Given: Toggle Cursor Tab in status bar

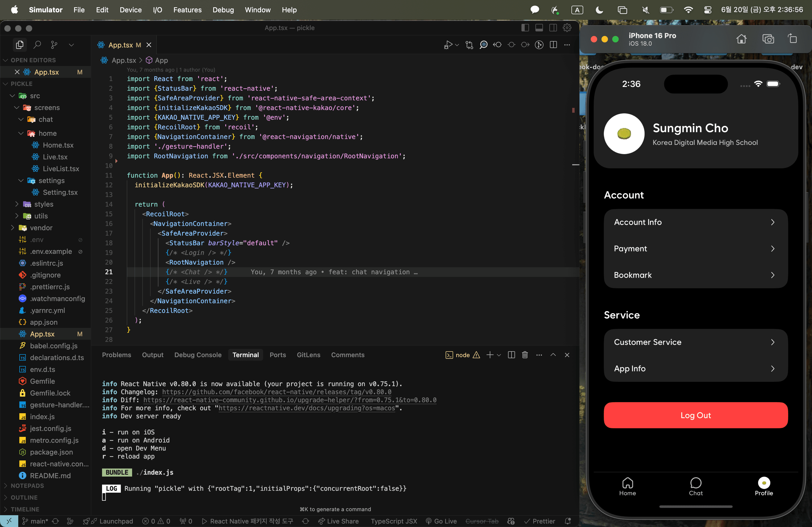Looking at the screenshot, I should pyautogui.click(x=482, y=521).
